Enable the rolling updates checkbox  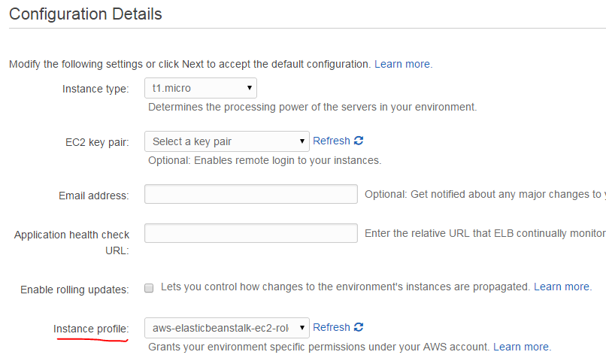[x=149, y=288]
